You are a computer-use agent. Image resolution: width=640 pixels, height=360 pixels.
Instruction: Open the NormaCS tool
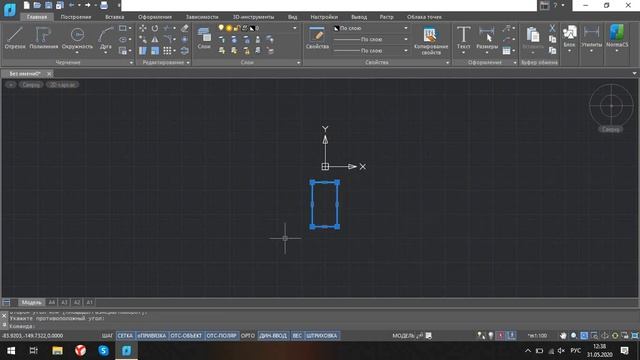[x=617, y=37]
